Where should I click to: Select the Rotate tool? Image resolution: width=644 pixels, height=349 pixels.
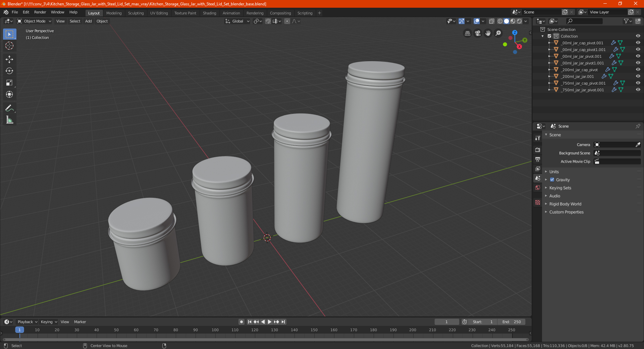pos(9,71)
